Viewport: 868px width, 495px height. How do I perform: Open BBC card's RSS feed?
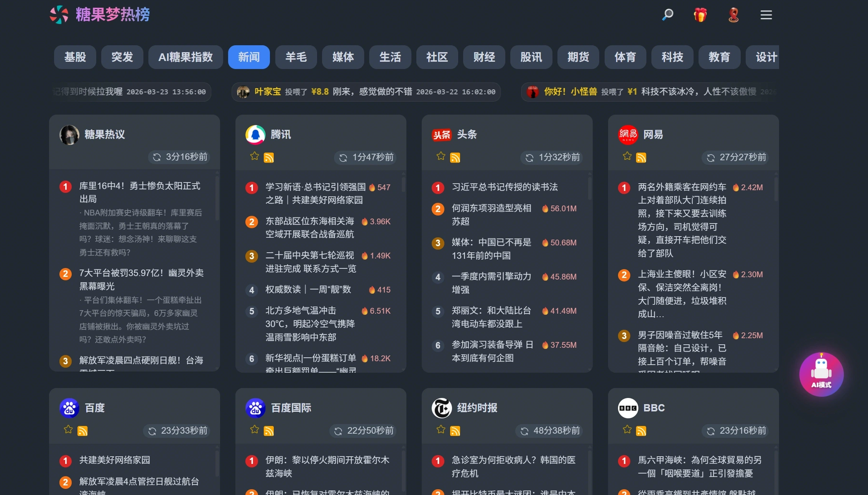click(x=641, y=431)
